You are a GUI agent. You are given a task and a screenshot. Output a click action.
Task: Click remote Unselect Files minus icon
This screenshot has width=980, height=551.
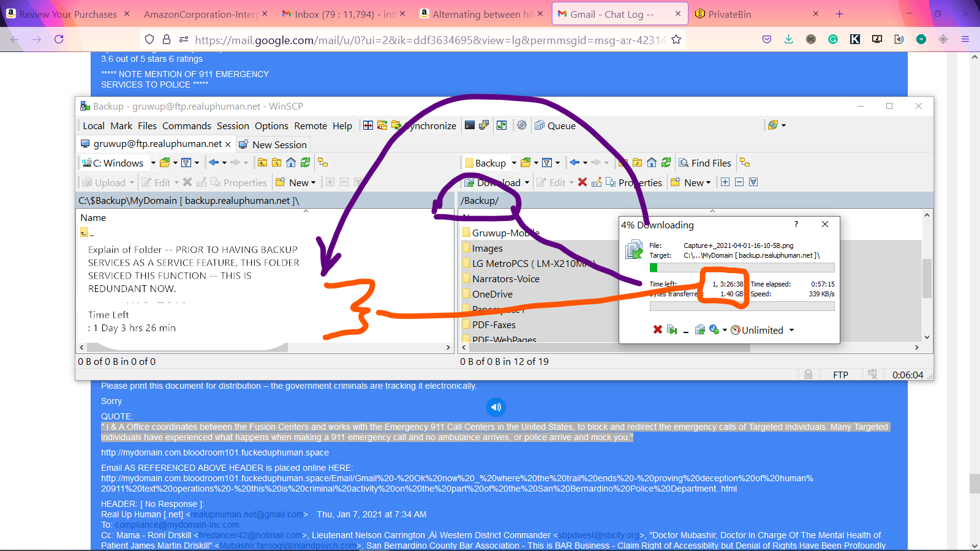(739, 182)
